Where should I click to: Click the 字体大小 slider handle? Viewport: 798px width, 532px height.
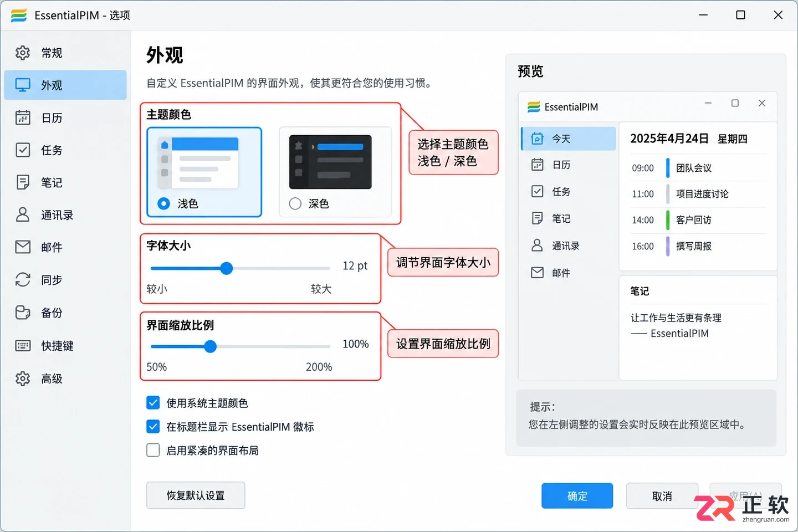point(226,268)
